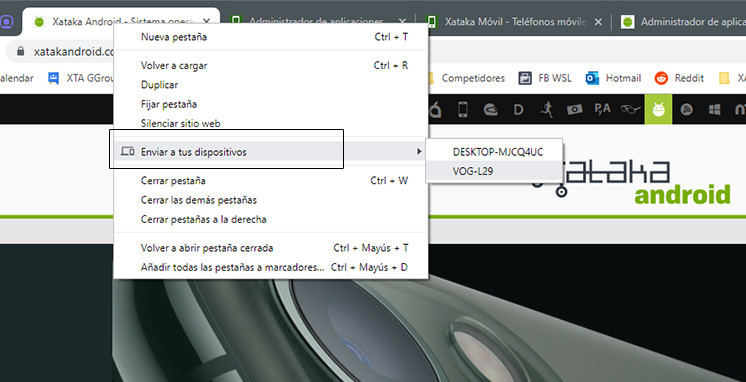Select Cerrar pestañas a la derecha
Viewport: 746px width, 382px height.
(271, 219)
